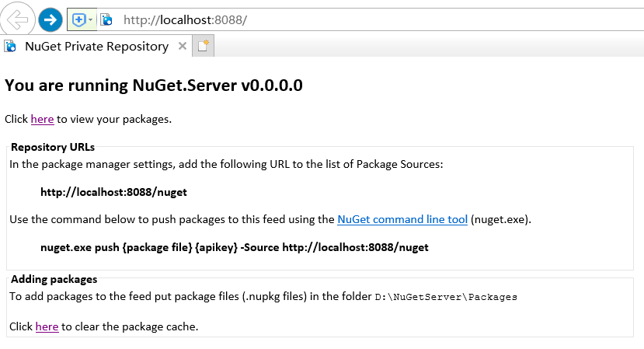The image size is (644, 349).
Task: Click the bold http://localhost:8088/nuget URL text
Action: tap(113, 191)
